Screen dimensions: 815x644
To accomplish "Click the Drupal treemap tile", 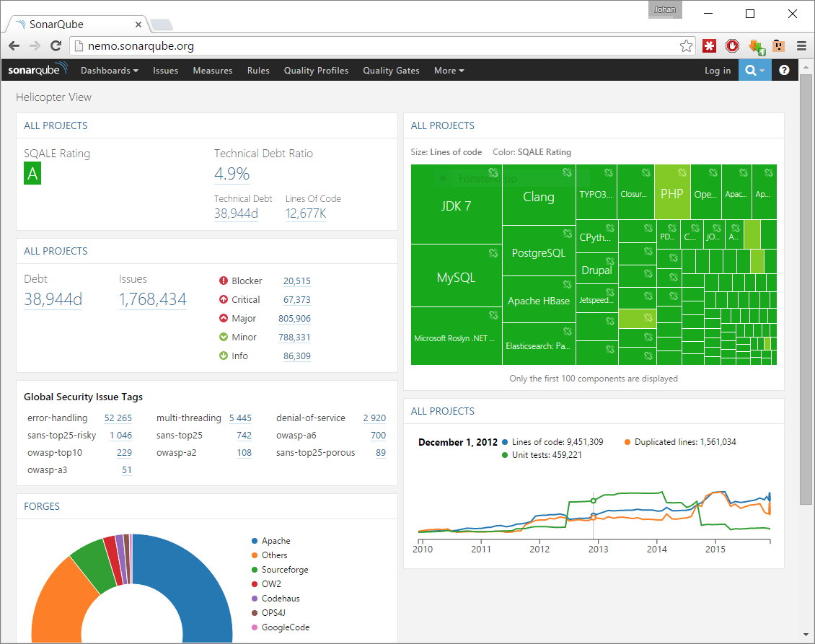I will (x=596, y=268).
